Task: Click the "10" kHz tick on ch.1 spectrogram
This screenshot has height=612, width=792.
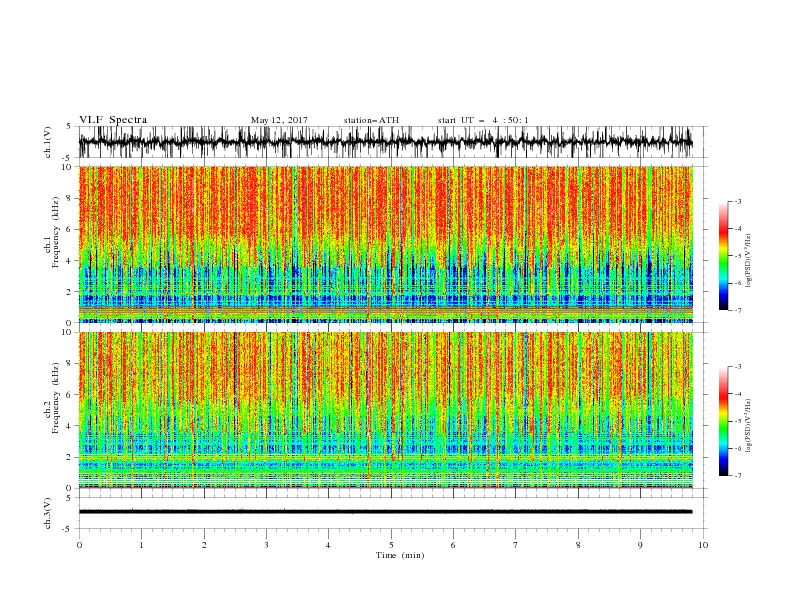Action: (68, 167)
